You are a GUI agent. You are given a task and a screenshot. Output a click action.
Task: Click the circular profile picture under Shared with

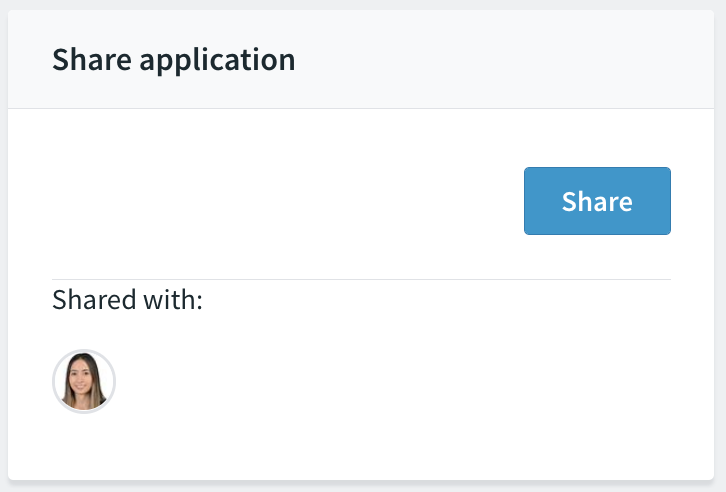tap(84, 381)
